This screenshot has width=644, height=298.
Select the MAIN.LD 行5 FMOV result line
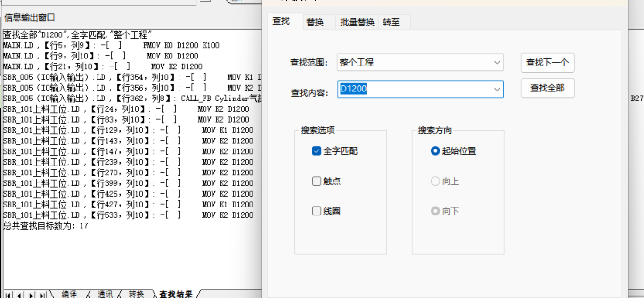coord(111,46)
